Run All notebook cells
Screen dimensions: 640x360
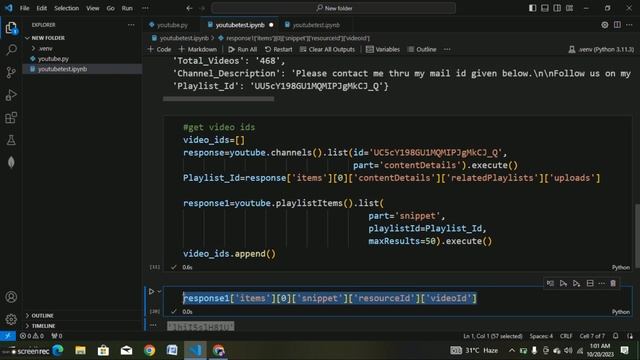click(242, 49)
